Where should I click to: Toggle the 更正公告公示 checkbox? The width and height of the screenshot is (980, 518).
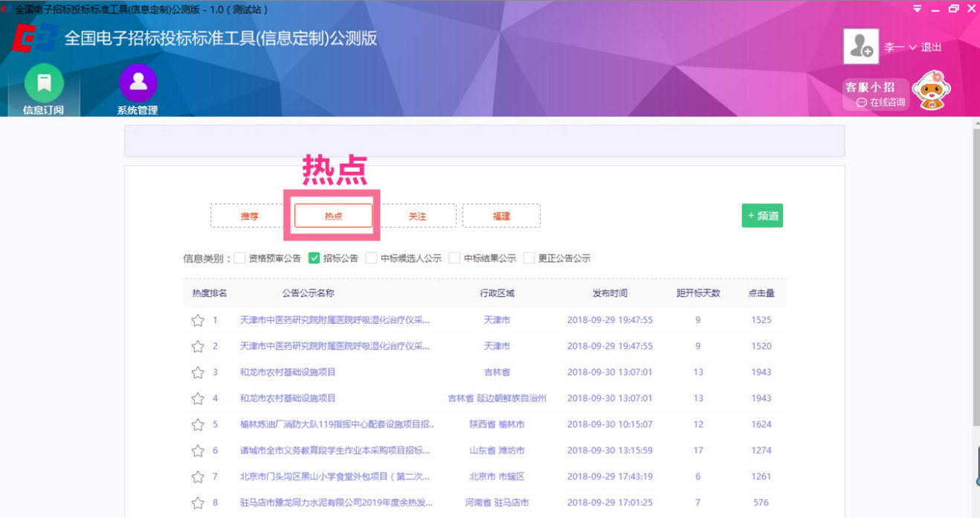529,258
